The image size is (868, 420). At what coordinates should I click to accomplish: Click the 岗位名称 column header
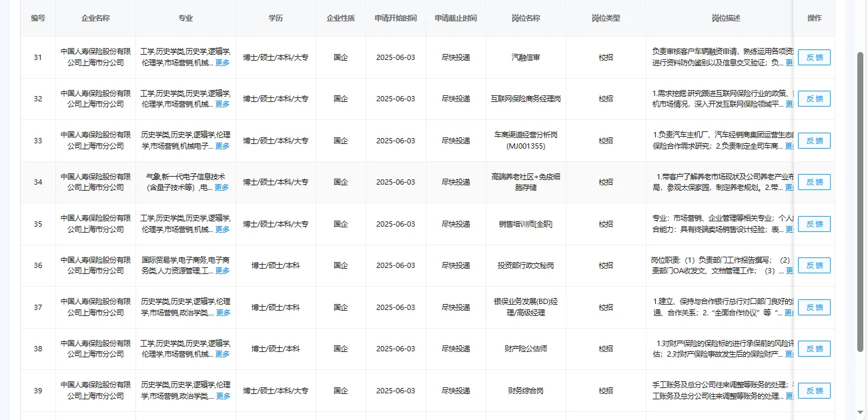coord(525,19)
